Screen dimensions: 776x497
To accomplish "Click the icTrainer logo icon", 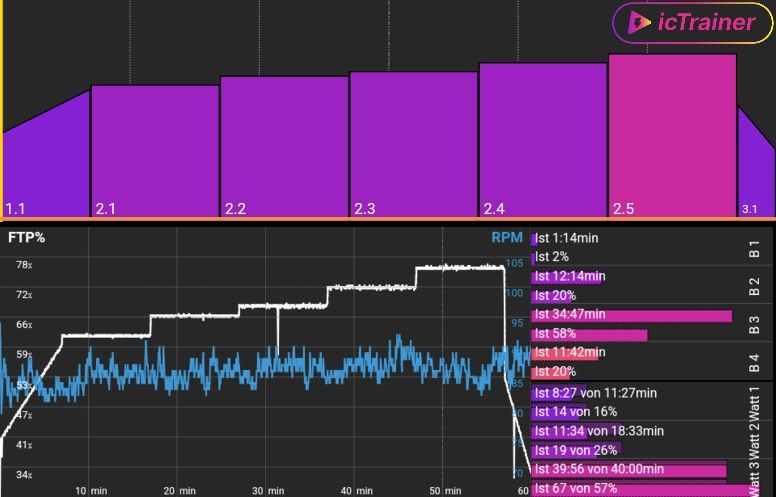I will 636,22.
